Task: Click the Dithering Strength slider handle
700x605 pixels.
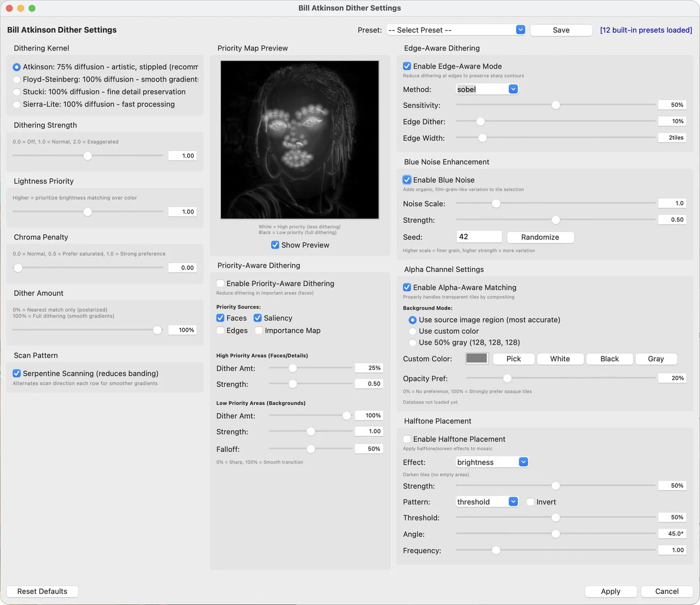Action: click(x=88, y=156)
